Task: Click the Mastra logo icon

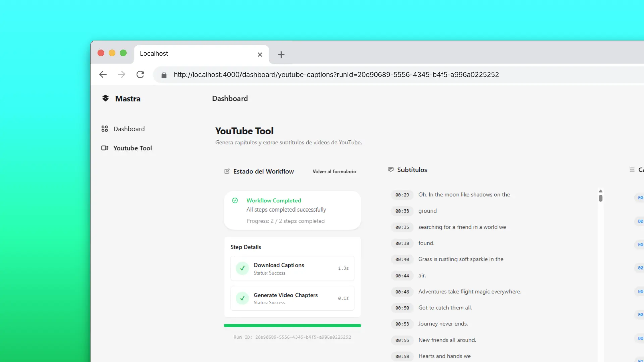Action: [105, 98]
